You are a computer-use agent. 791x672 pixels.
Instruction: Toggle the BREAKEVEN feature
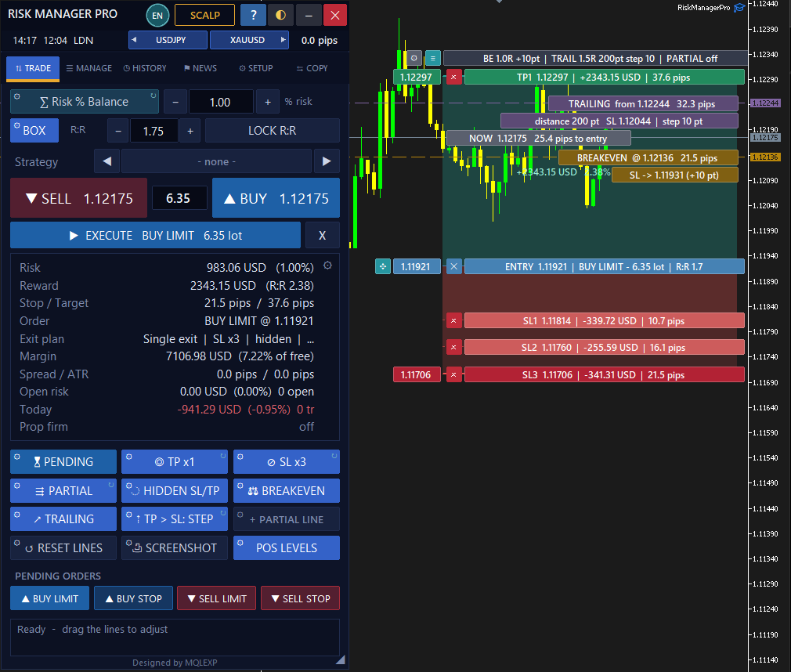click(x=287, y=491)
